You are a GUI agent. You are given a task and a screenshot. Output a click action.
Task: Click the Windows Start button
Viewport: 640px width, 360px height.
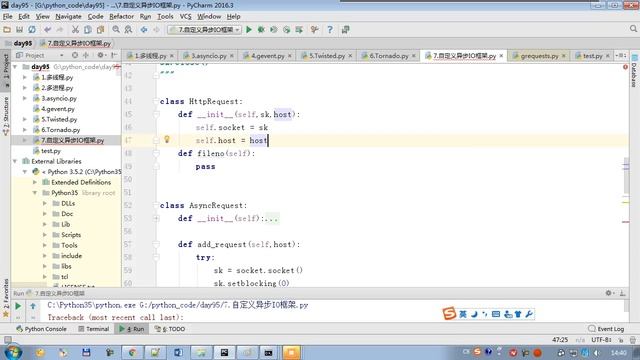point(13,352)
